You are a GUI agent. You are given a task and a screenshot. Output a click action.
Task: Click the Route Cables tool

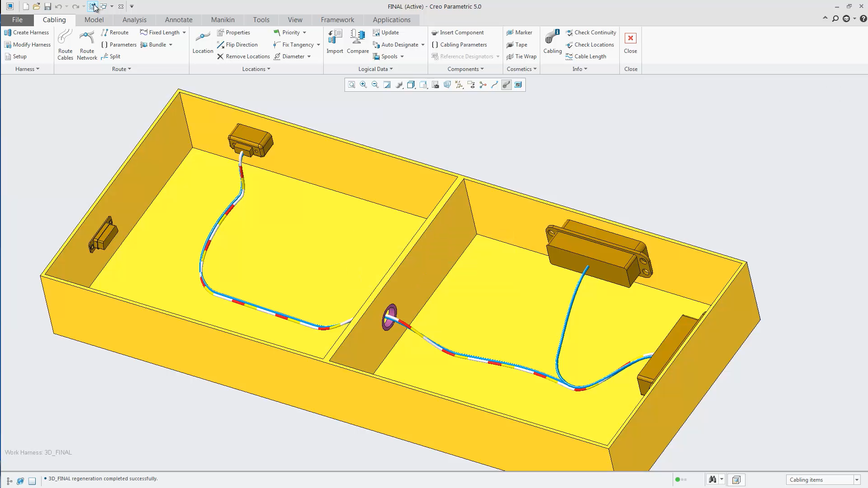65,45
